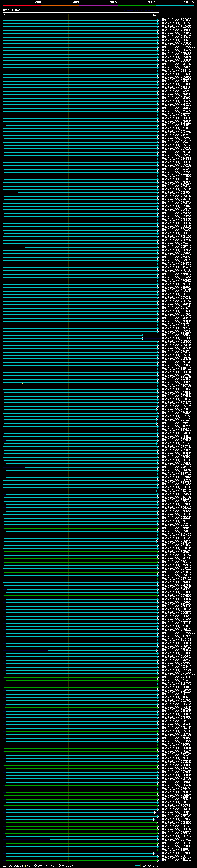197x868 pixels.
Task: Select last hit UniRef100_A4WSC0
Action: [177, 860]
